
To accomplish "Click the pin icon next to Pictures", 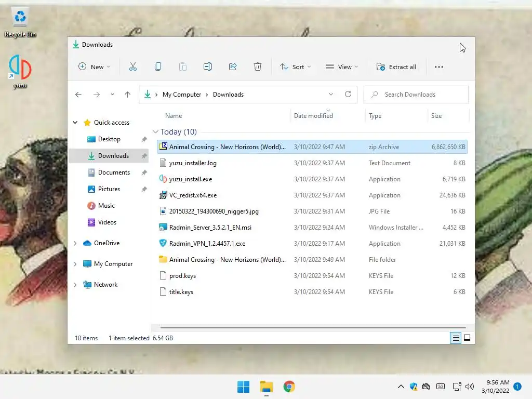I will click(x=144, y=189).
